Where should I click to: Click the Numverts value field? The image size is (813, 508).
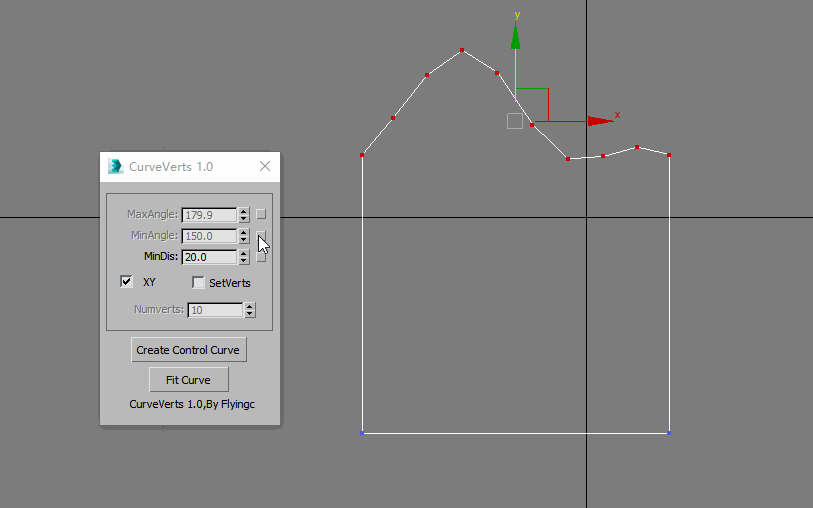pos(215,310)
